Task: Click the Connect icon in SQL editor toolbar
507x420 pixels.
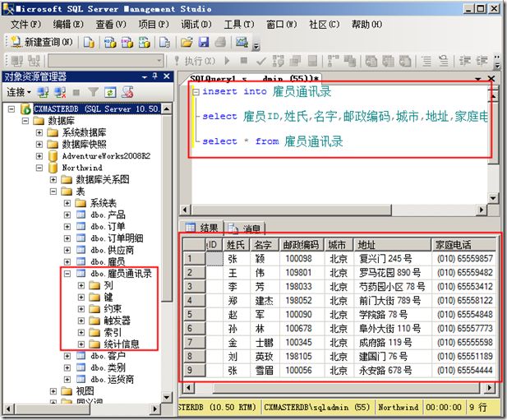Action: pyautogui.click(x=16, y=61)
